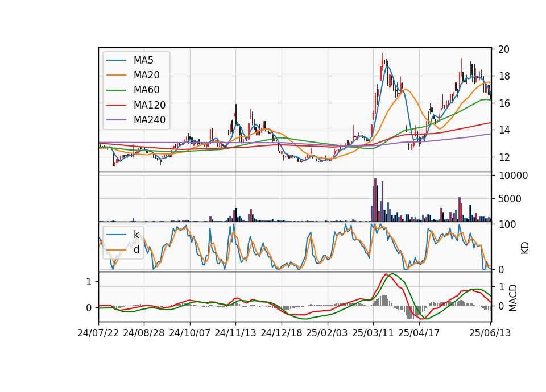546x392 pixels.
Task: Click the 25/04/17 date axis label
Action: pyautogui.click(x=419, y=333)
